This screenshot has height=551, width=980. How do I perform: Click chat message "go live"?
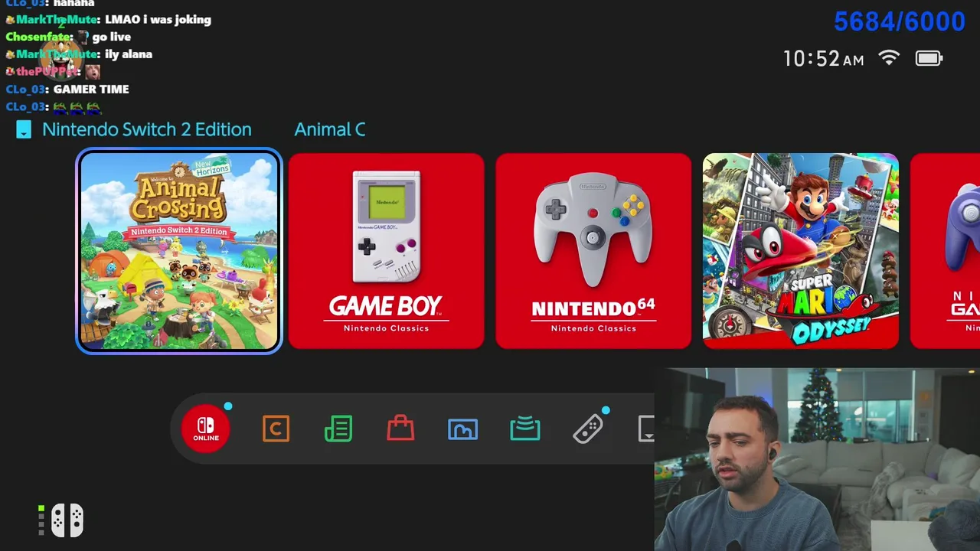click(x=111, y=37)
